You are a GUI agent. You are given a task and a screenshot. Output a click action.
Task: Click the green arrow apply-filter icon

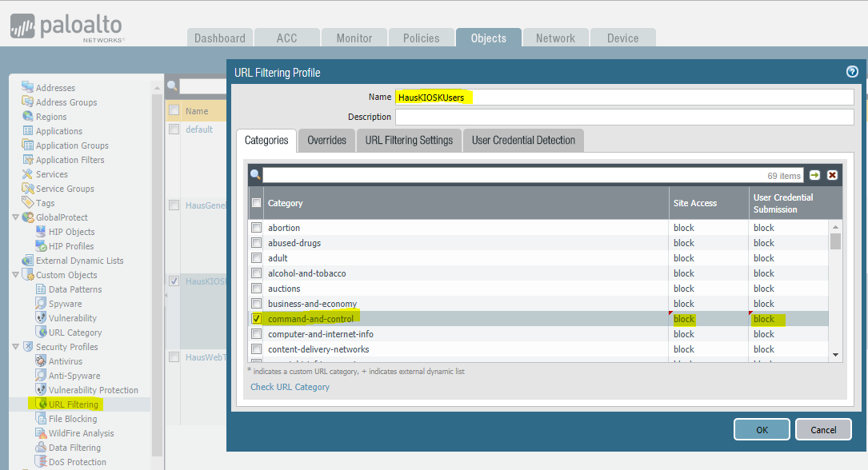tap(815, 175)
